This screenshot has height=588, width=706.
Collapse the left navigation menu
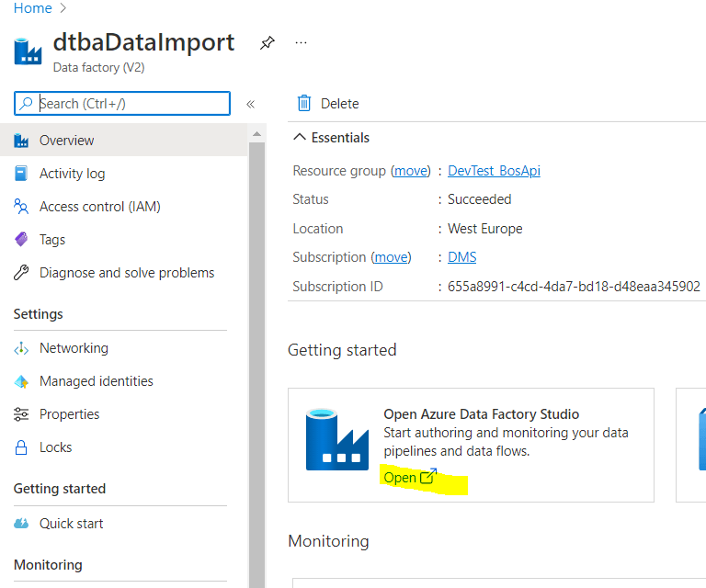(250, 104)
